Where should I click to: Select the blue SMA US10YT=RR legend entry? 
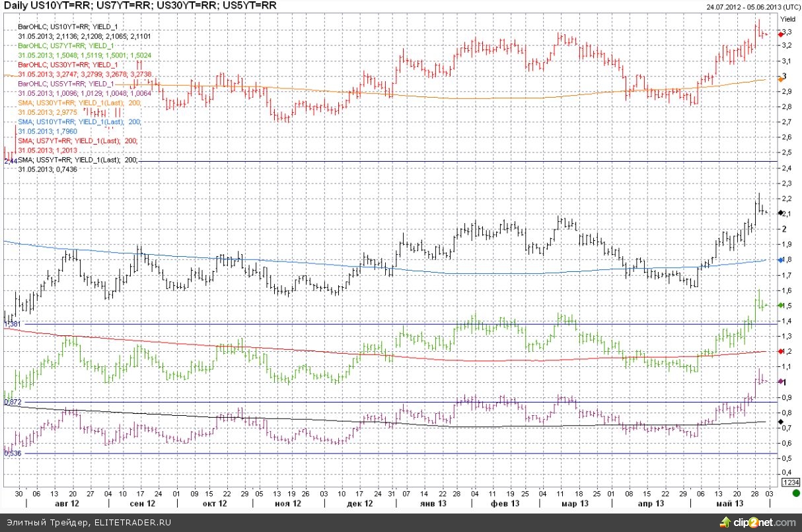pos(79,123)
